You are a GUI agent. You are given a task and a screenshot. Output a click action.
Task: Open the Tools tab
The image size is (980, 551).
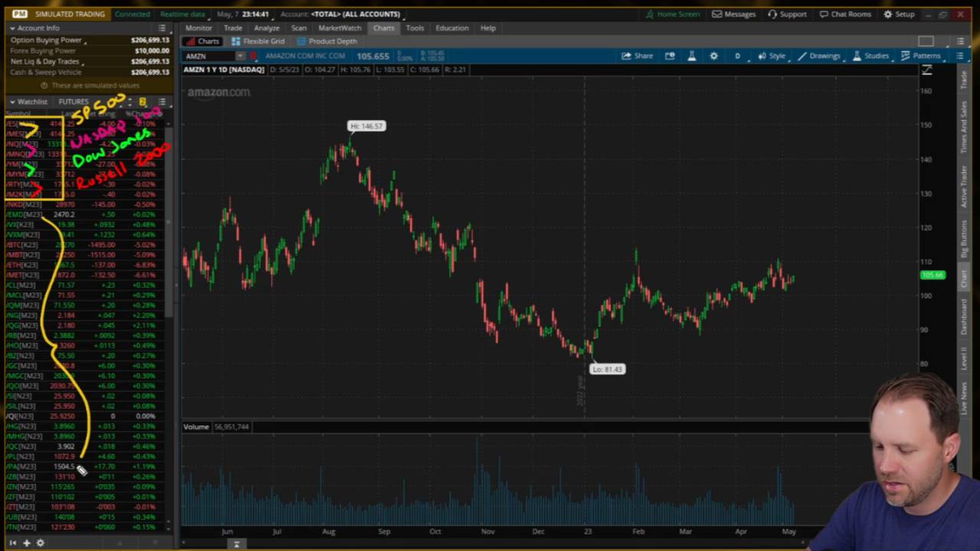[414, 28]
